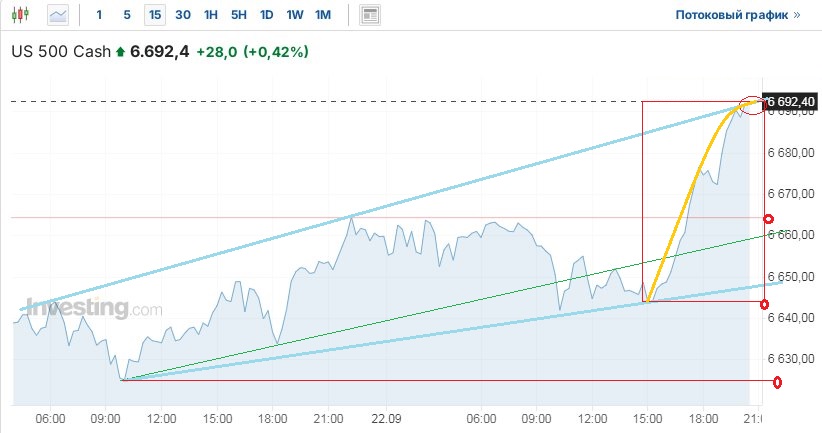Click the green up arrow indicator

coord(121,51)
